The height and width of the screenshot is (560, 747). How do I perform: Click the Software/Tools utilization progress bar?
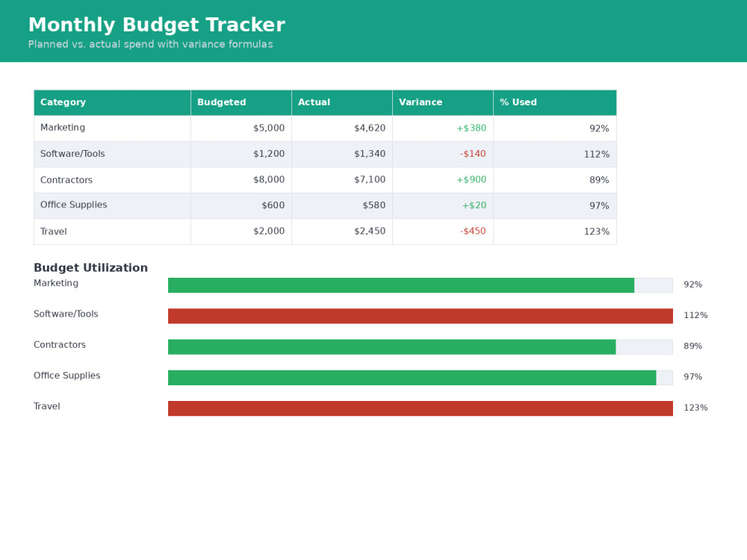(420, 316)
